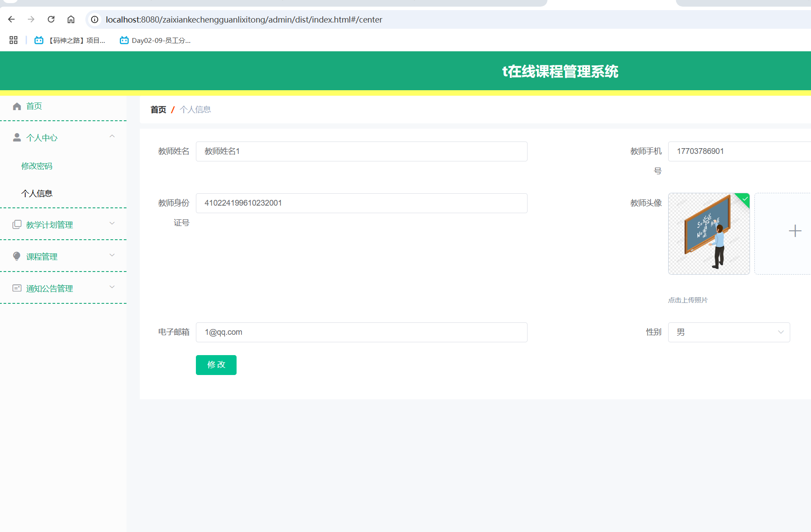Focus the 教师手机号 input field
Screen dimensions: 811x532
(x=739, y=151)
